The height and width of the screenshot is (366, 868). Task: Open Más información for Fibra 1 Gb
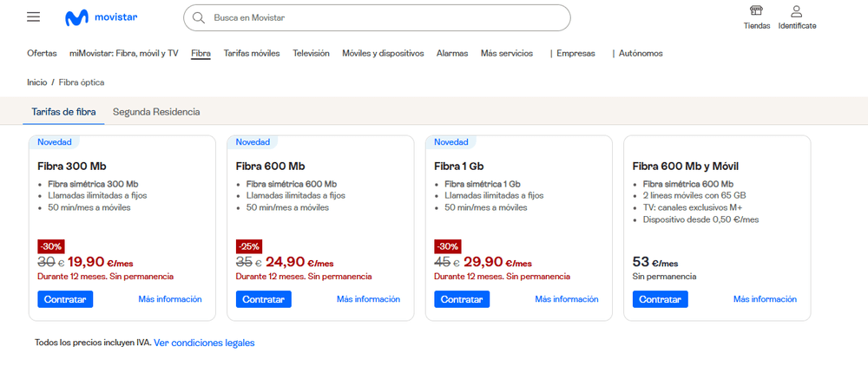(567, 299)
